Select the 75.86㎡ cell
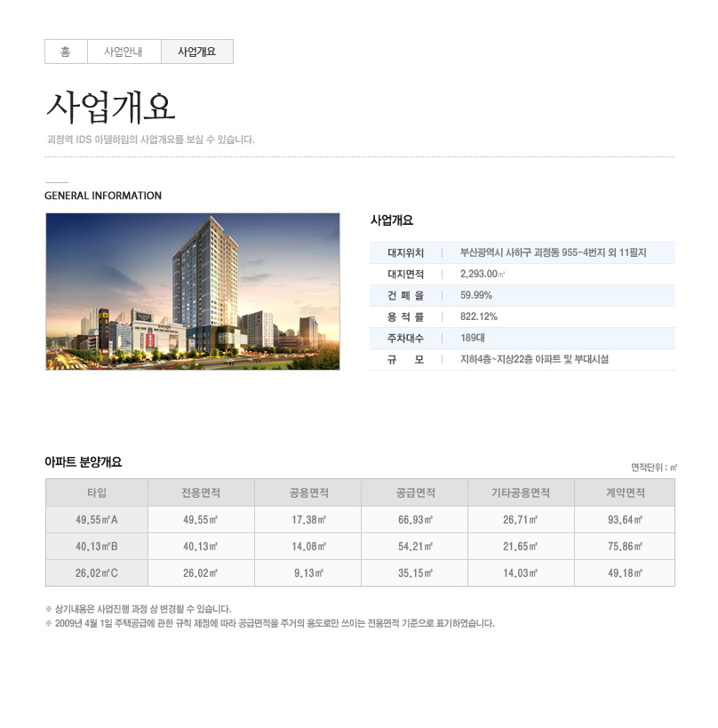718x728 pixels. (x=626, y=547)
